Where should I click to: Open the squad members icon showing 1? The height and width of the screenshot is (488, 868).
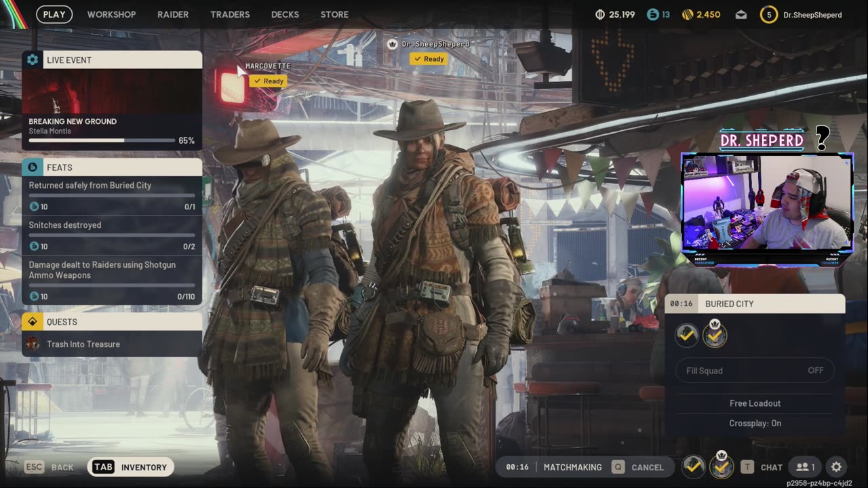pyautogui.click(x=805, y=467)
